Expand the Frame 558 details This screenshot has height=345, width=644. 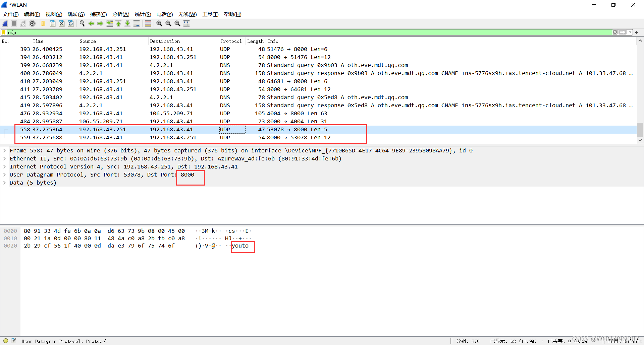point(4,151)
